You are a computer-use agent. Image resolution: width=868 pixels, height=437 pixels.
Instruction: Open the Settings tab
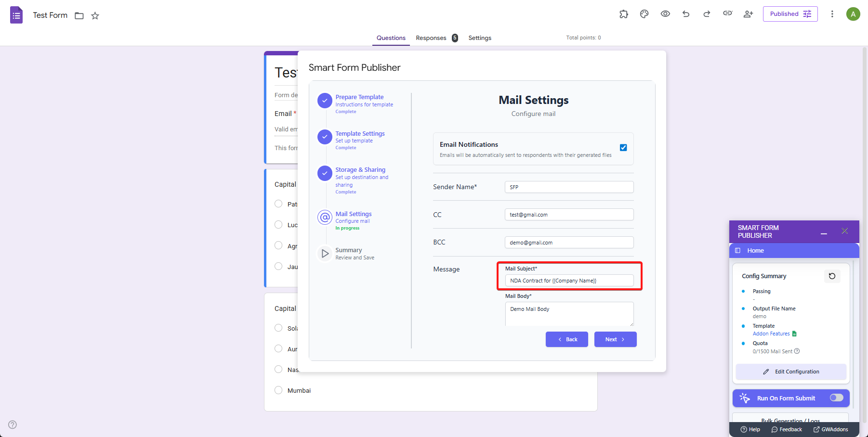480,38
